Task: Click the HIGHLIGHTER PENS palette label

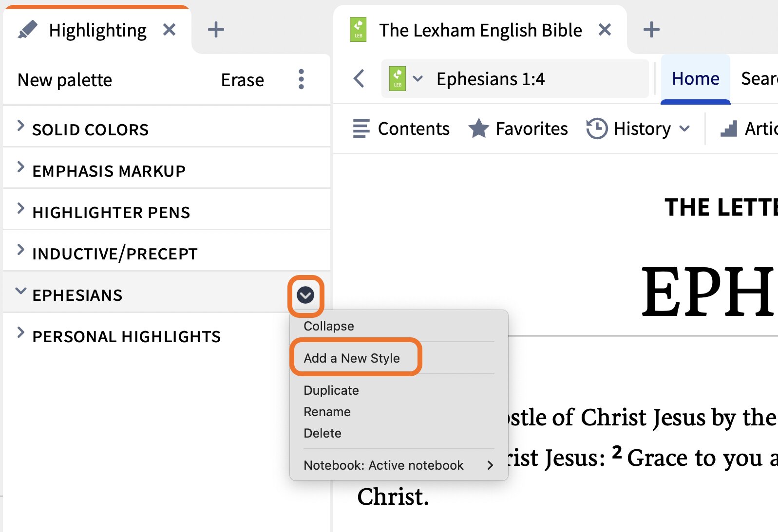Action: [x=111, y=212]
